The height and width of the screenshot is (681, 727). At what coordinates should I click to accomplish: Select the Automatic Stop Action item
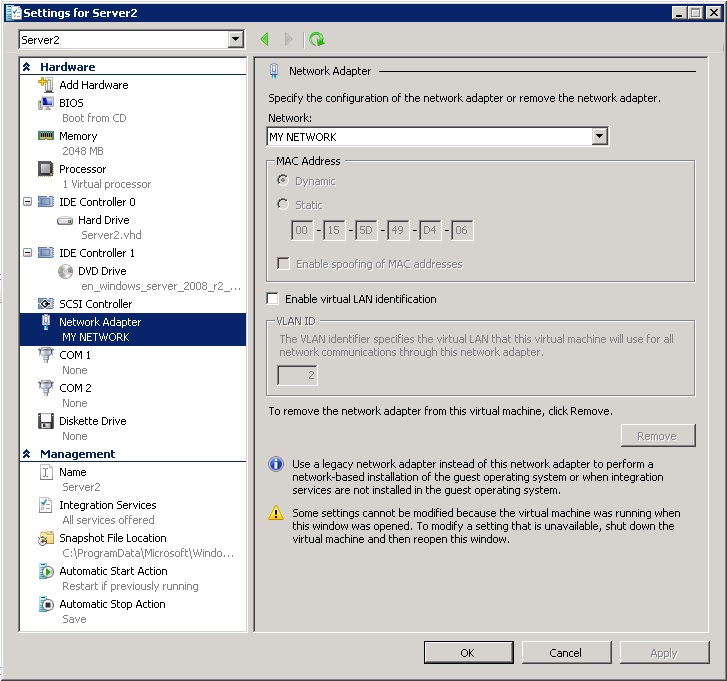[x=112, y=604]
